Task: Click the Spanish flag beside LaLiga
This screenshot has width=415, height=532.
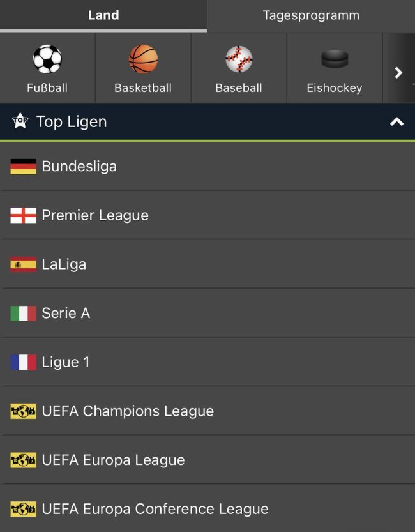Action: click(x=24, y=264)
